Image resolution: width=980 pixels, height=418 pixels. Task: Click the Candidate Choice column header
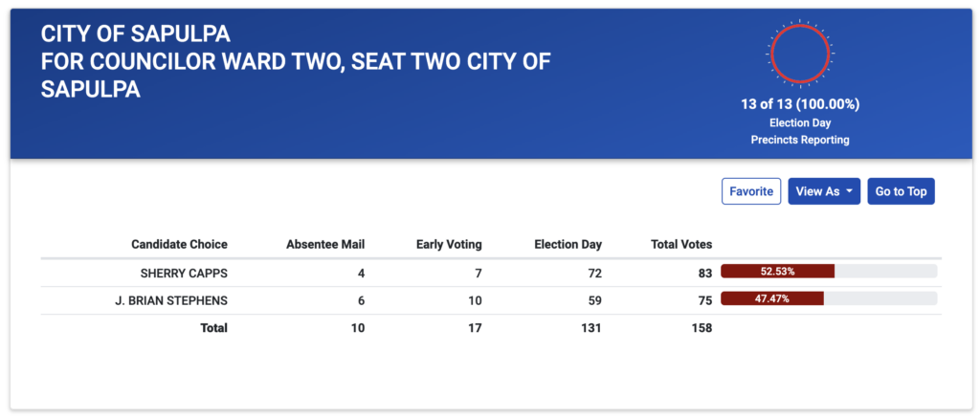point(179,245)
